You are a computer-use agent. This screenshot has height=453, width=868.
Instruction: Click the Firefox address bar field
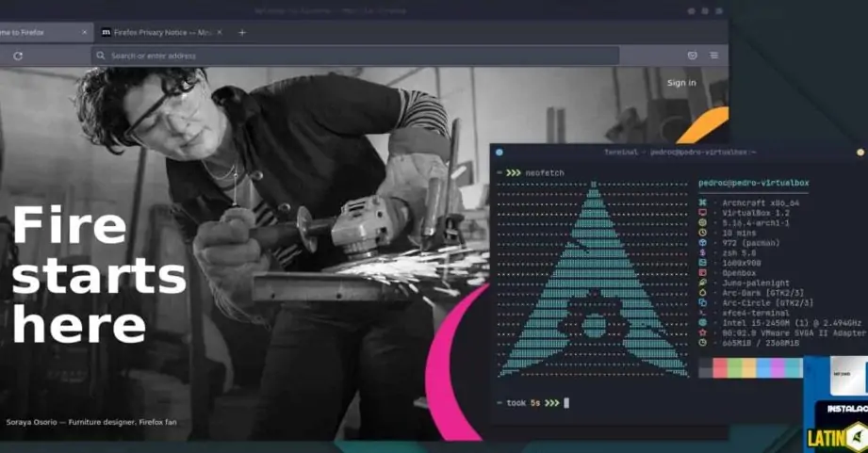(x=355, y=56)
